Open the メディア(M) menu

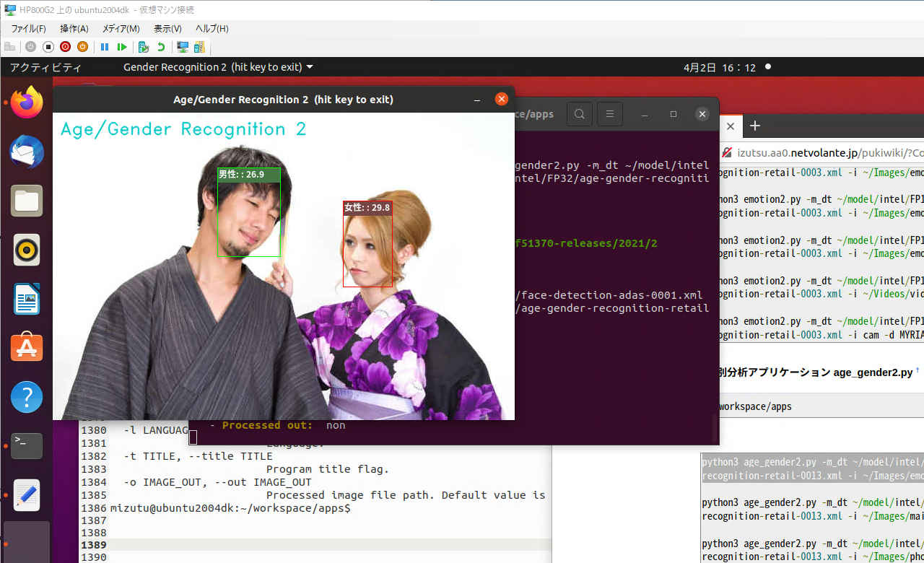pos(121,28)
